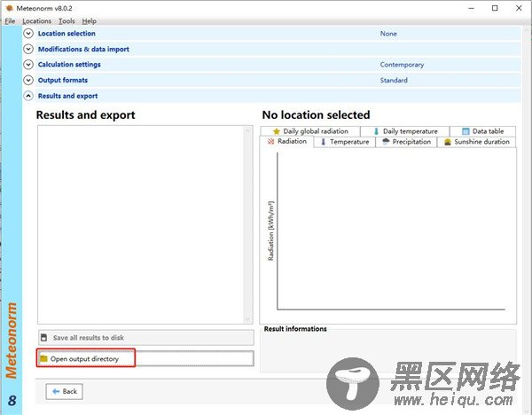The width and height of the screenshot is (532, 415).
Task: Collapse the Results and export chevron
Action: pyautogui.click(x=28, y=96)
